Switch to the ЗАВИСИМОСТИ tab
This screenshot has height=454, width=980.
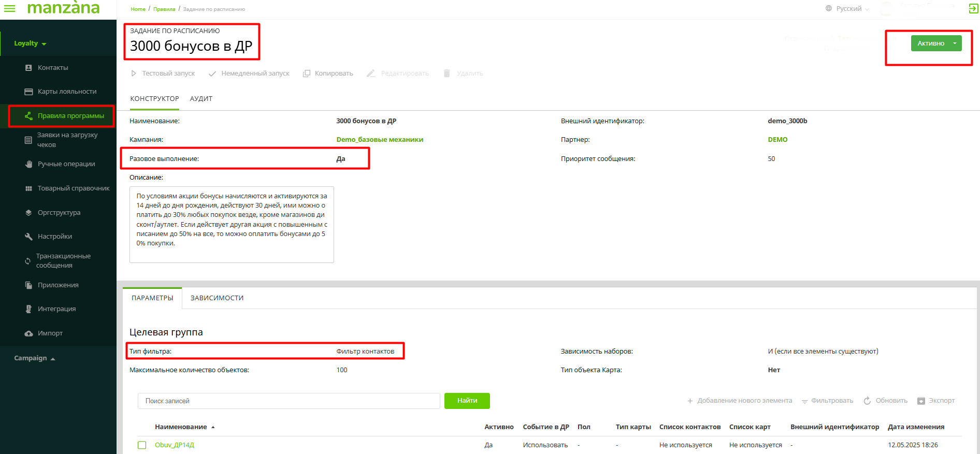tap(217, 298)
